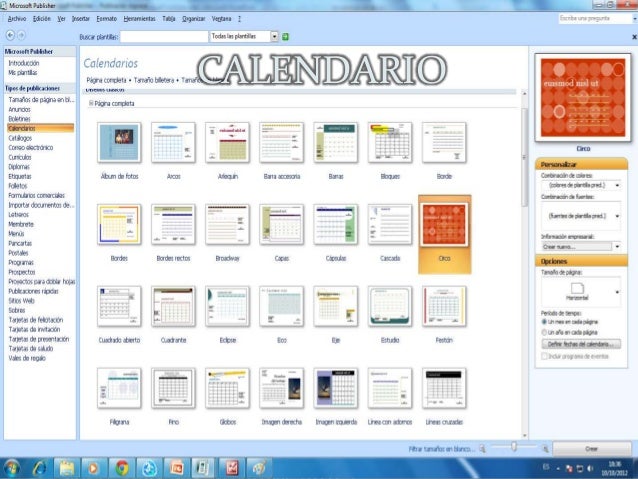Select the Barras calendar template
The width and height of the screenshot is (638, 479).
(336, 142)
